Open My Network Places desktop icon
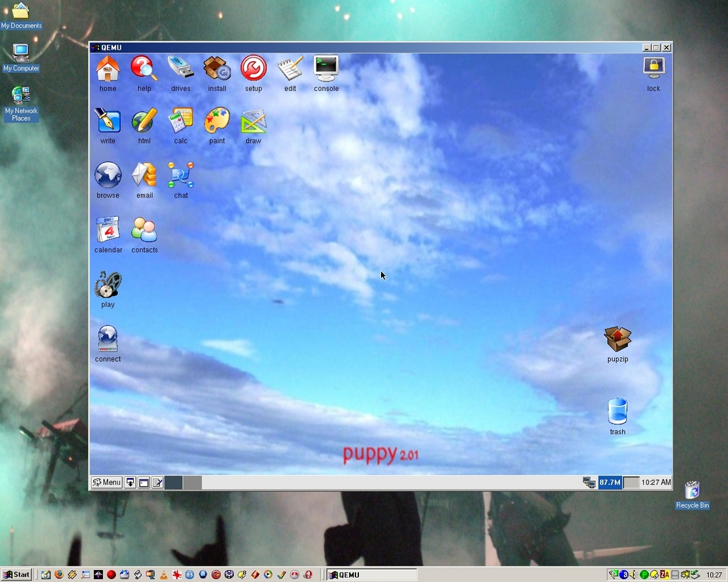728x582 pixels. (x=21, y=104)
